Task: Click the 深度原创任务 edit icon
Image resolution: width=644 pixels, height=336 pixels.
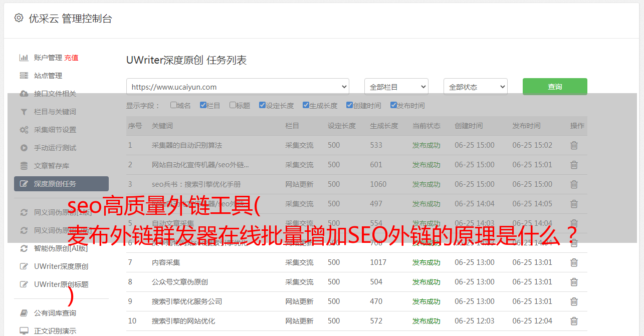Action: [x=24, y=184]
